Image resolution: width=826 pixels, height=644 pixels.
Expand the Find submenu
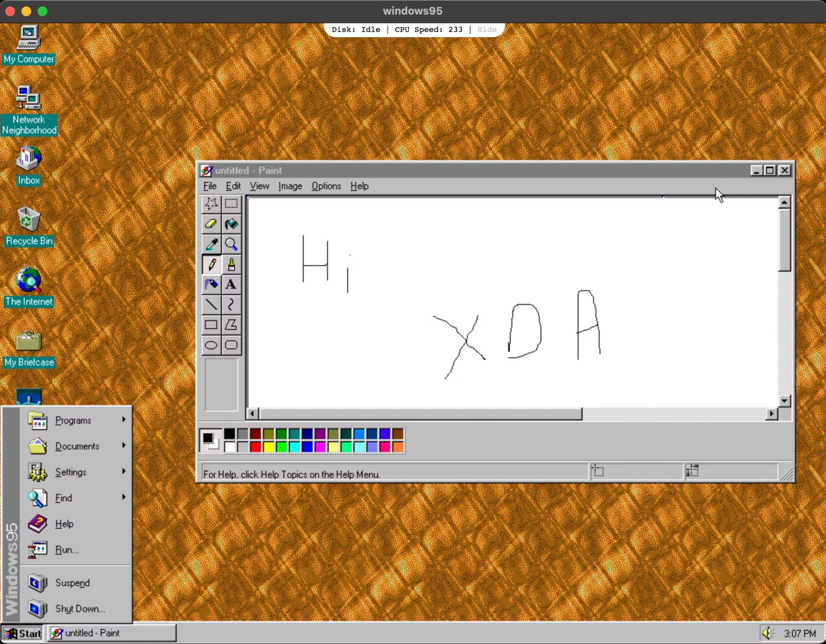(x=76, y=498)
